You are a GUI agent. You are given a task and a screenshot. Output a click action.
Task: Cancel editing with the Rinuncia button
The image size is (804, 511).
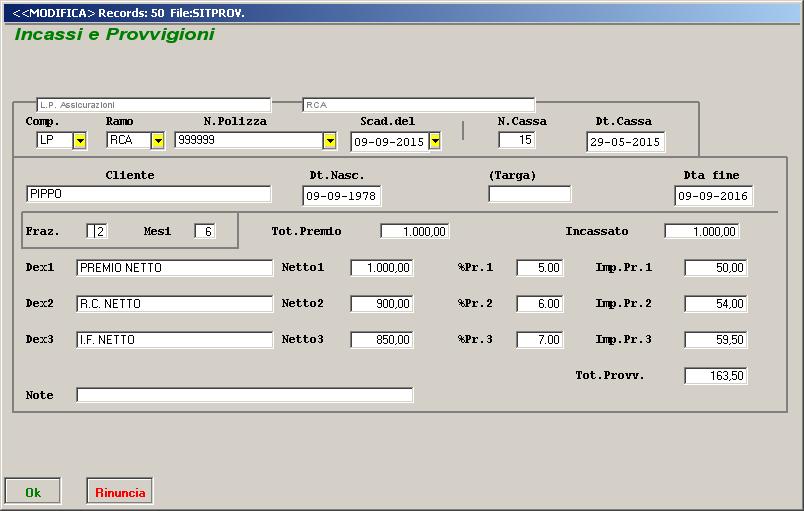119,492
